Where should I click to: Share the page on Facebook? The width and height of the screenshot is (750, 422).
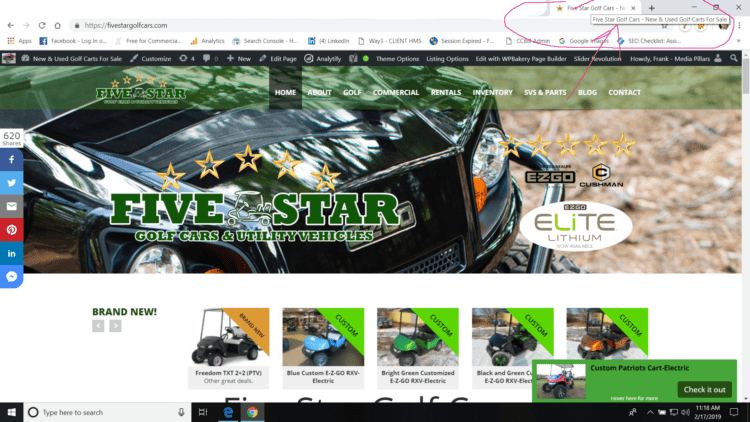coord(11,159)
